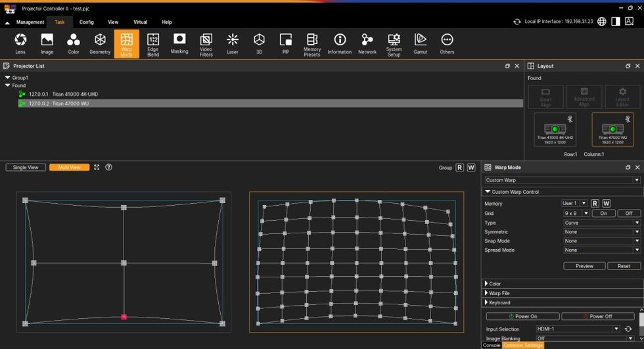This screenshot has height=349, width=644.
Task: Turn the warp grid Off
Action: click(x=629, y=213)
